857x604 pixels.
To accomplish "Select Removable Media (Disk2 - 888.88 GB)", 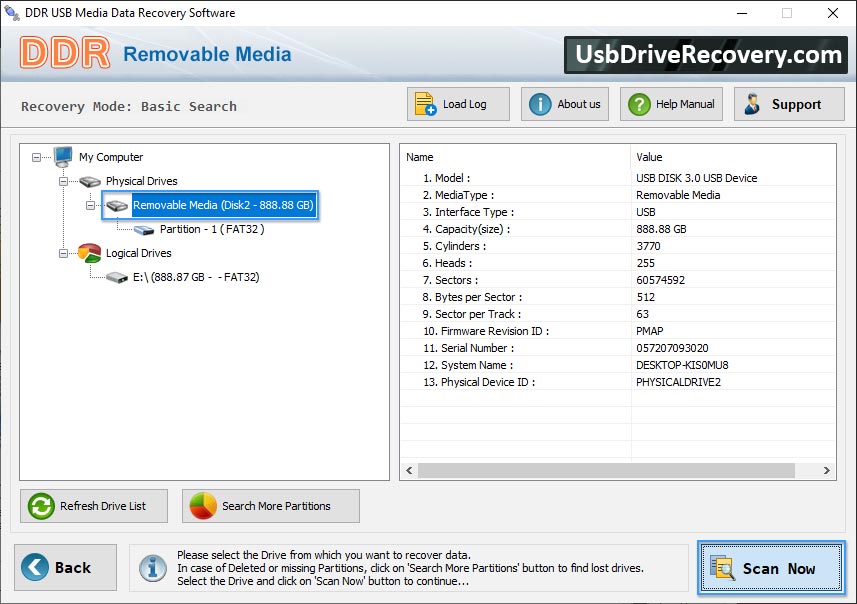I will tap(223, 206).
